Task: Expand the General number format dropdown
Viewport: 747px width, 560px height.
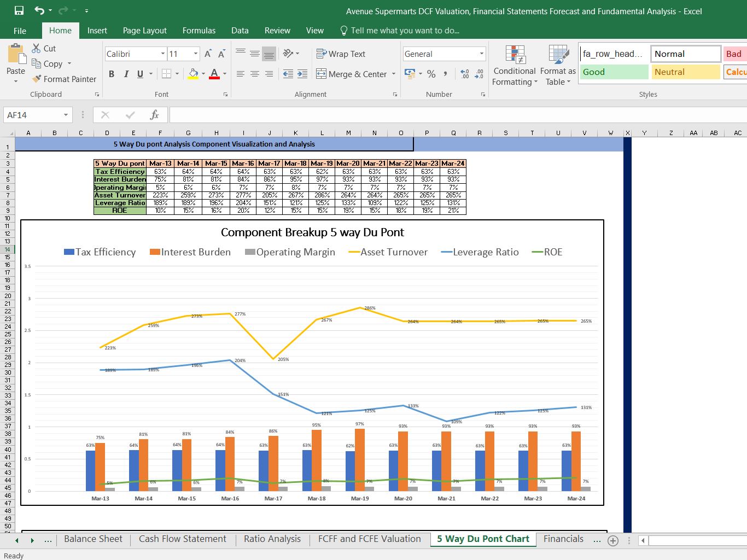Action: pos(482,54)
